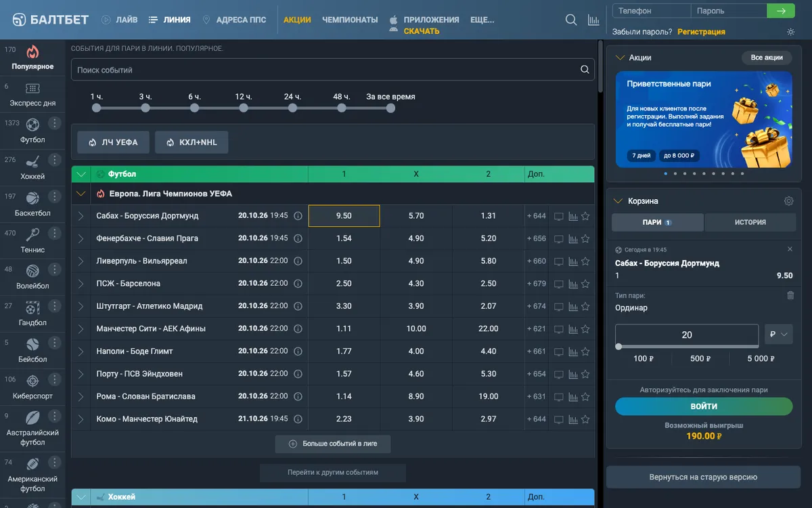
Task: Click the trash icon to clear the basket
Action: (x=790, y=295)
